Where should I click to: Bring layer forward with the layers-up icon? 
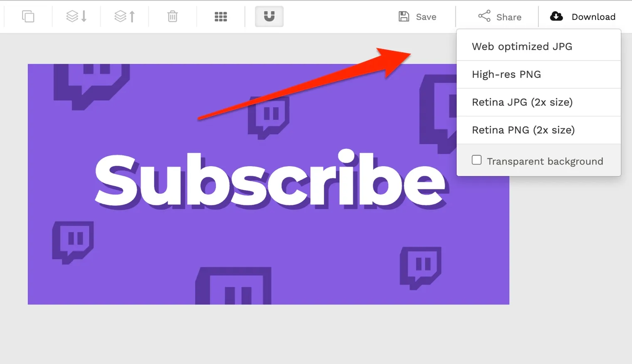pos(125,17)
